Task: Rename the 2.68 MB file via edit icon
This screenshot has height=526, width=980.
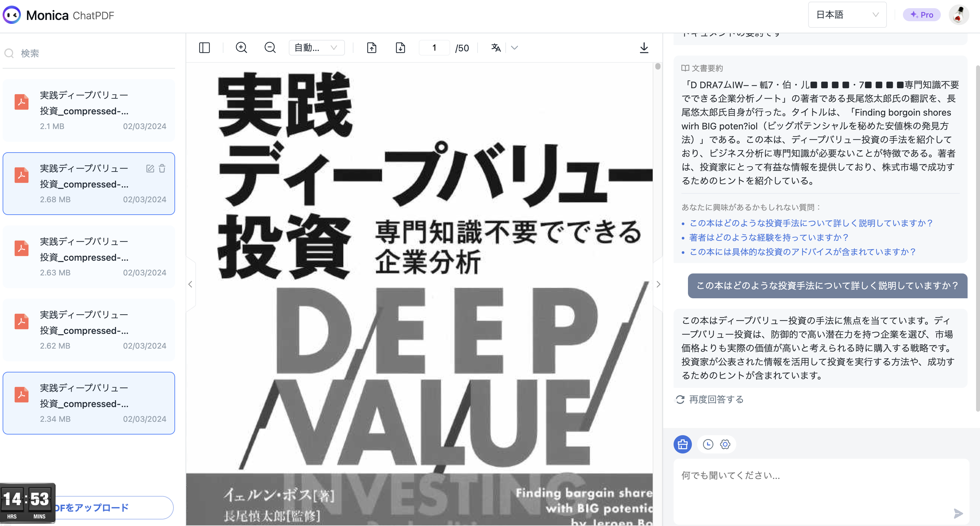Action: click(150, 169)
